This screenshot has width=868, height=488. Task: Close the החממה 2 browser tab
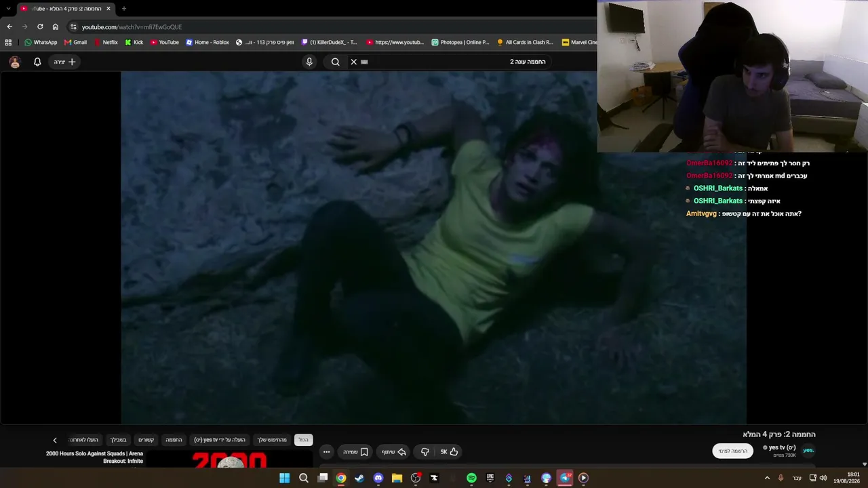pyautogui.click(x=108, y=8)
